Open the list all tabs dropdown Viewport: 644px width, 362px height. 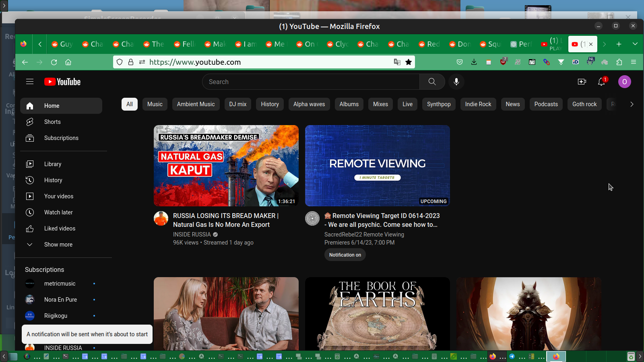[635, 44]
